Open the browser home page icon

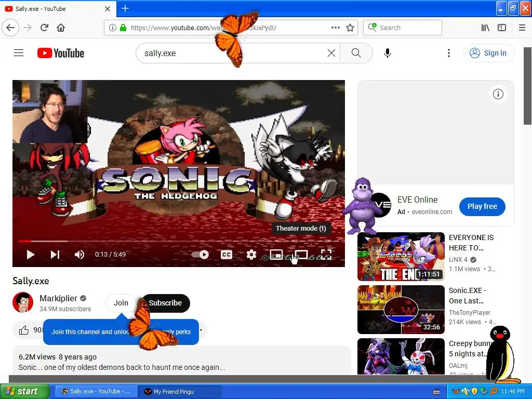click(61, 28)
